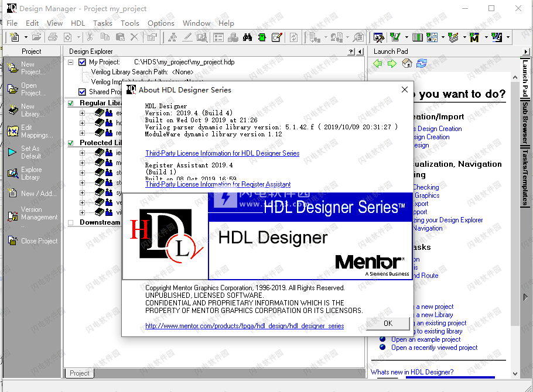
Task: Open the Tasks menu
Action: tap(102, 23)
